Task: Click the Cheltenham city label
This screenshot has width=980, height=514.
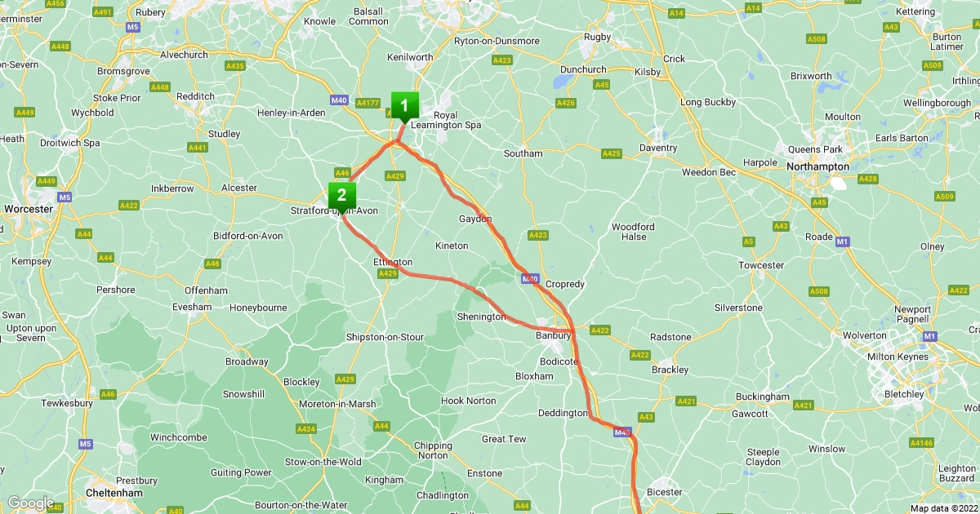Action: [x=114, y=494]
